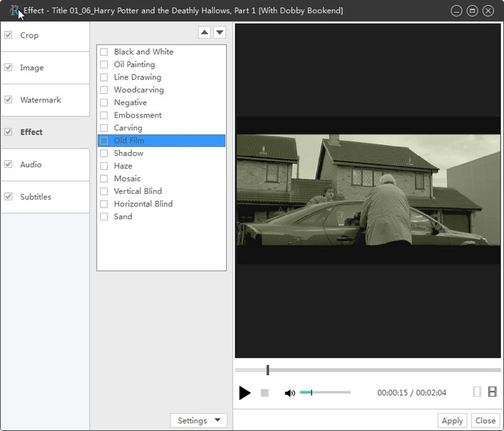Click the playback time 00:00:15 / 00:02:04

click(412, 393)
